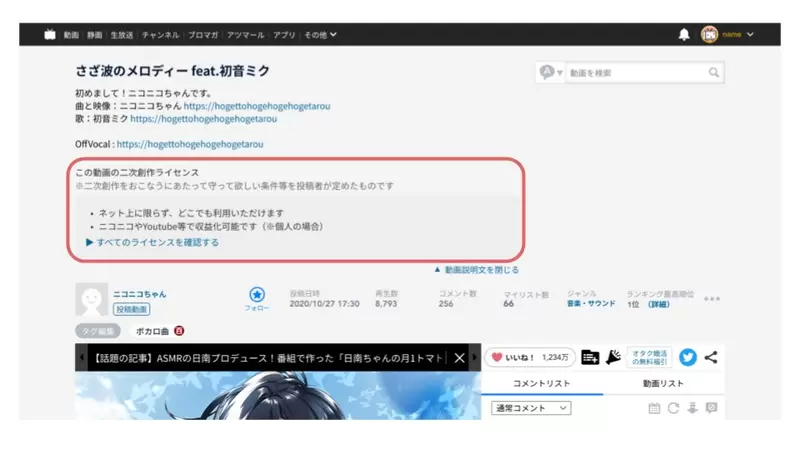Click the follow star icon
This screenshot has width=800, height=450.
pos(257,294)
